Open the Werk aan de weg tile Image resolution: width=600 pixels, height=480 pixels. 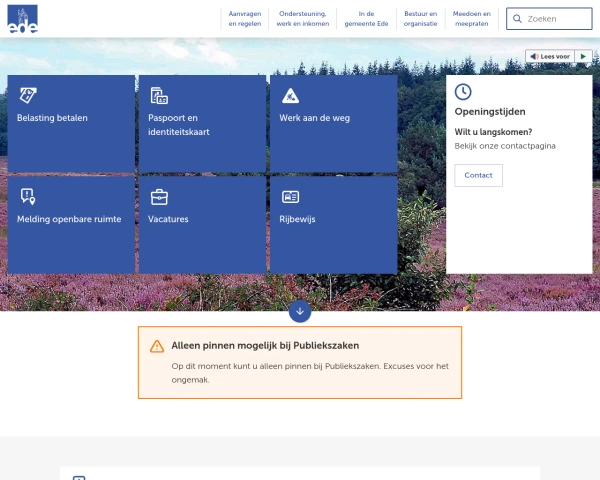click(334, 124)
